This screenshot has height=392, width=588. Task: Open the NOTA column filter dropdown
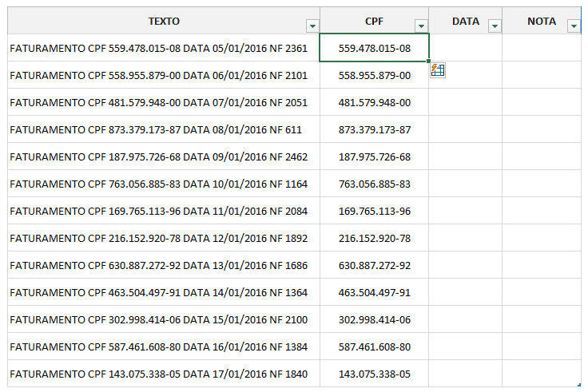[x=574, y=26]
